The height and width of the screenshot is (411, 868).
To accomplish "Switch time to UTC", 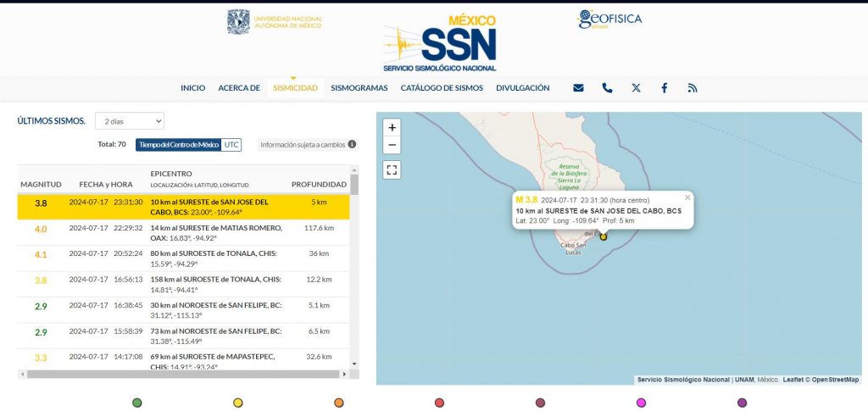I will pyautogui.click(x=231, y=145).
